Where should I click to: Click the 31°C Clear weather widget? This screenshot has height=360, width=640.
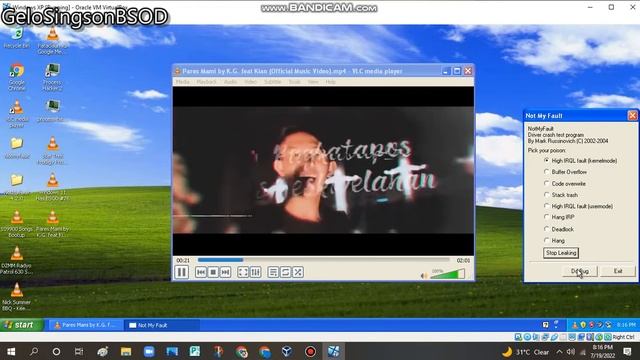tap(525, 352)
